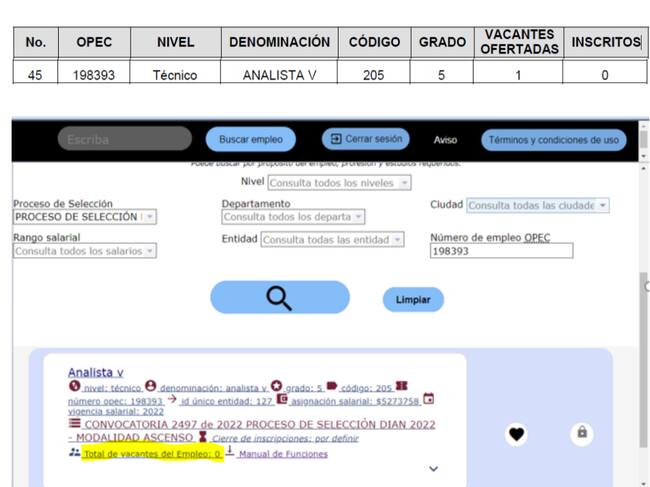This screenshot has width=650, height=487.
Task: Click the padlock icon on job card
Action: tap(582, 433)
